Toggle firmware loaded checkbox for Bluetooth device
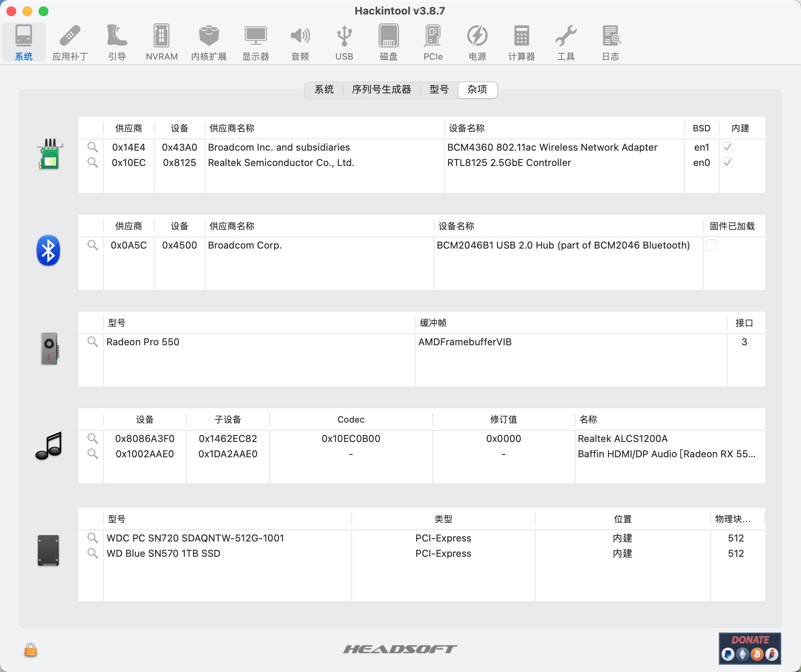This screenshot has height=672, width=801. pyautogui.click(x=712, y=245)
